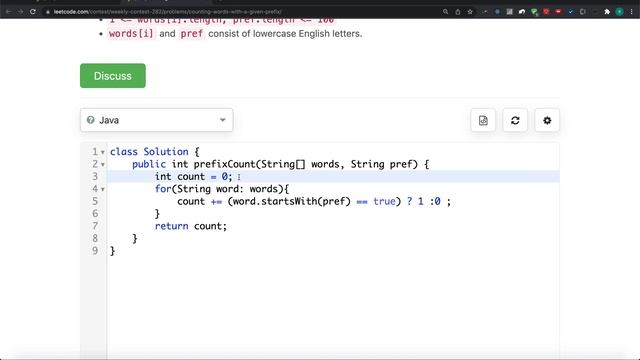Bookmark this page with star icon
640x360 pixels.
point(470,12)
